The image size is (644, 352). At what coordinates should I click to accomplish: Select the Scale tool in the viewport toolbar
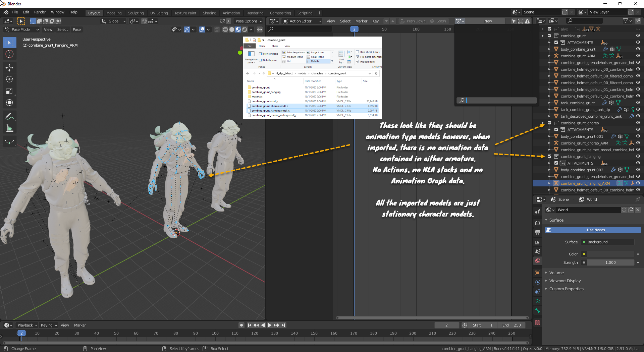point(9,91)
